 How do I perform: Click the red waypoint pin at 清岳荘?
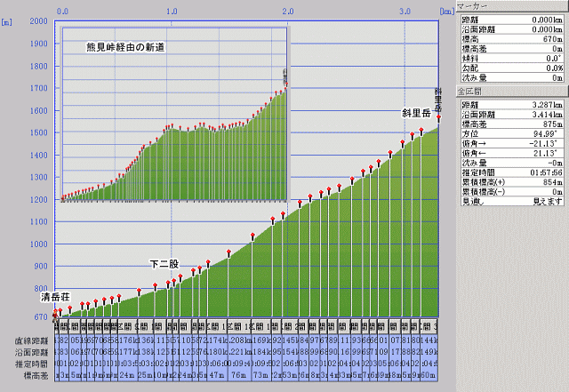[55, 312]
